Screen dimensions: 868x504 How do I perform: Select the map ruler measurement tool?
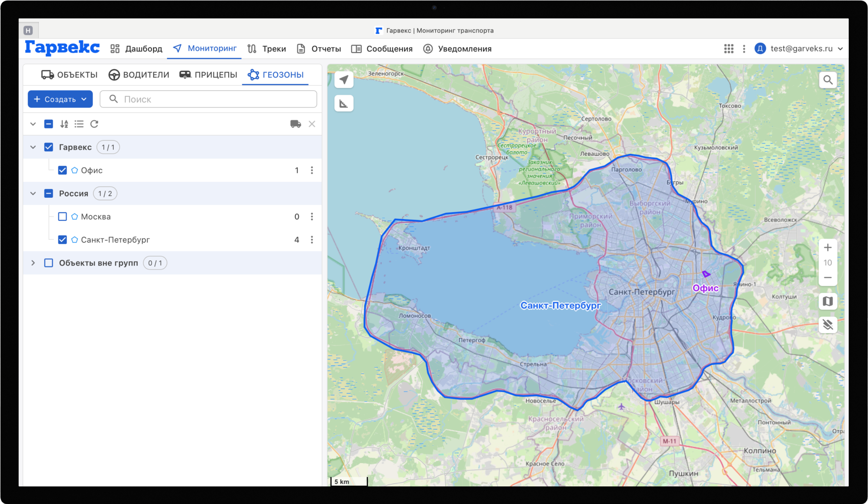point(344,103)
